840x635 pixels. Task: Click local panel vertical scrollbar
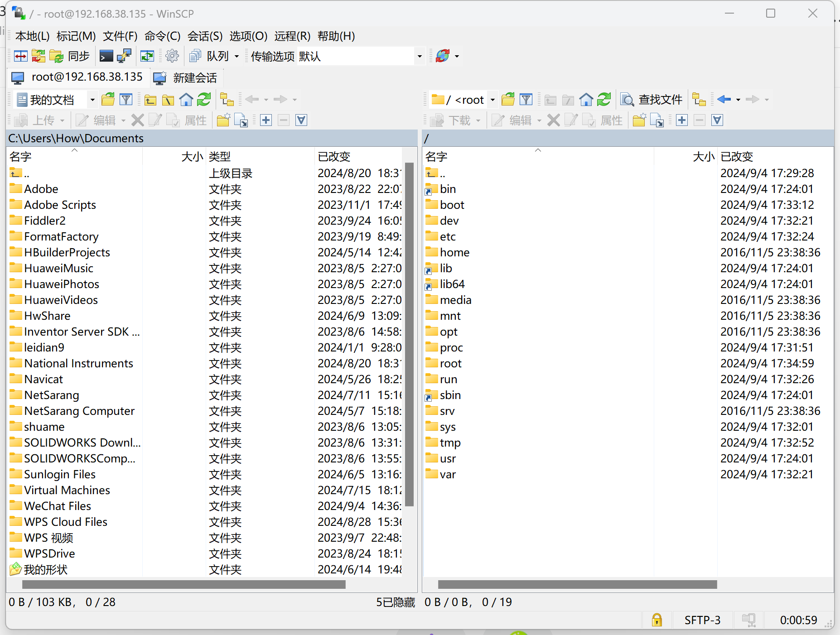point(409,334)
